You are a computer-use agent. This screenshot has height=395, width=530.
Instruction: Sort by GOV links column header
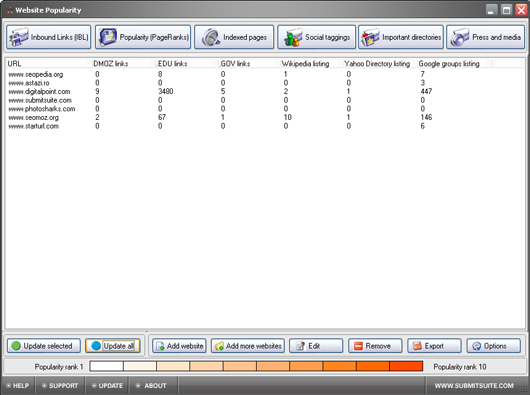click(250, 64)
